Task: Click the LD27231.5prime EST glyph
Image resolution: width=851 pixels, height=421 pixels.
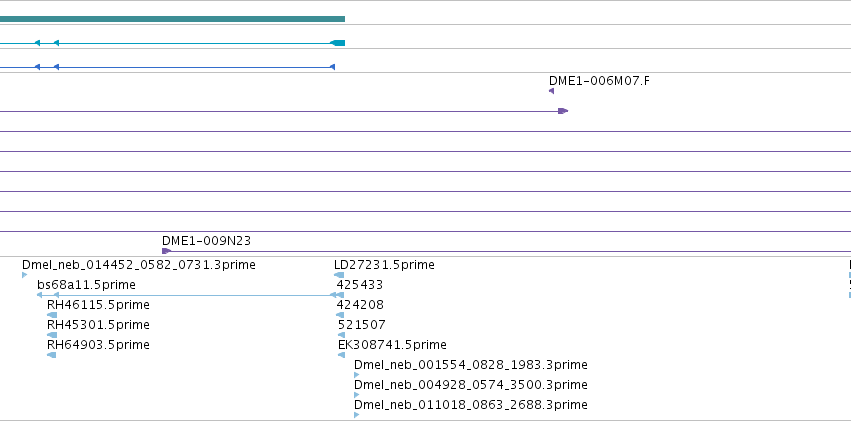Action: tap(339, 275)
